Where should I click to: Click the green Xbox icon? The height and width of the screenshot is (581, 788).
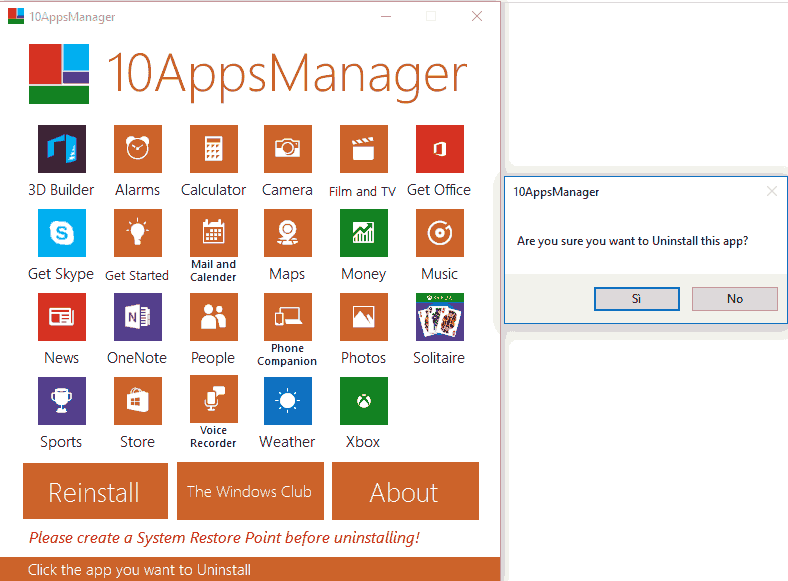pos(364,401)
